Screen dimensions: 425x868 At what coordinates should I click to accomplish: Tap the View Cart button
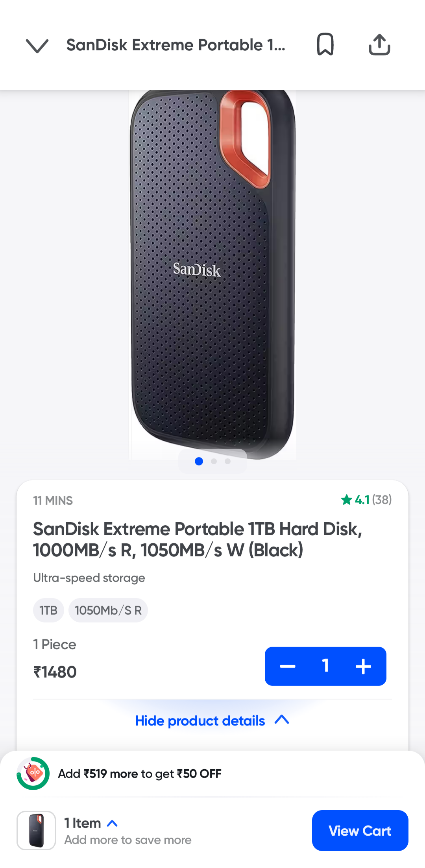click(x=360, y=831)
